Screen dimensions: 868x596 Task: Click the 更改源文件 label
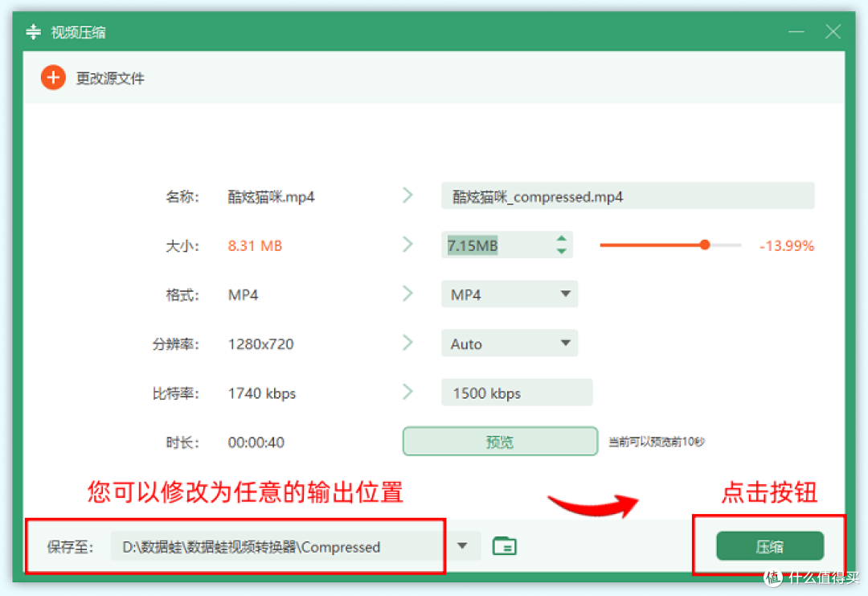(x=110, y=78)
